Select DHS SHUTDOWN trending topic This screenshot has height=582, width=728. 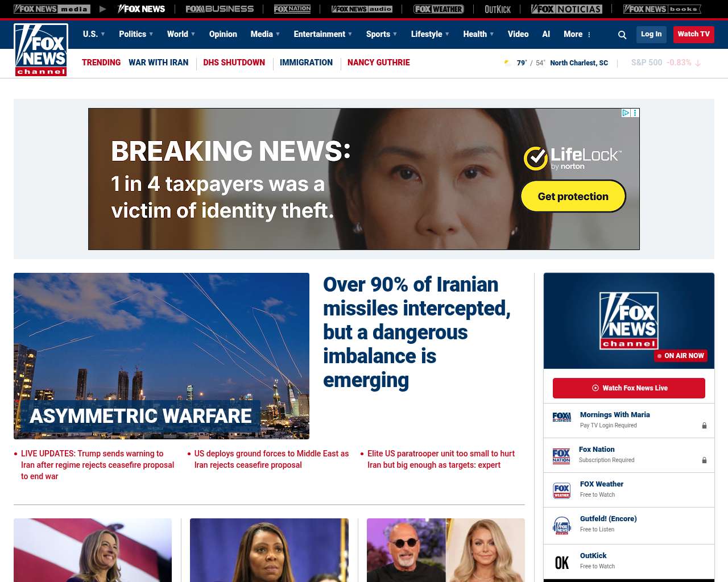(234, 63)
